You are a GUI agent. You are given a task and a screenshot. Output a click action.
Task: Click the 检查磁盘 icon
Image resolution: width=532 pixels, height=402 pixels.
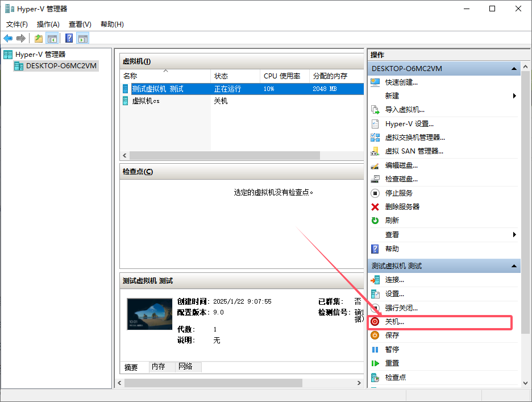(x=375, y=179)
